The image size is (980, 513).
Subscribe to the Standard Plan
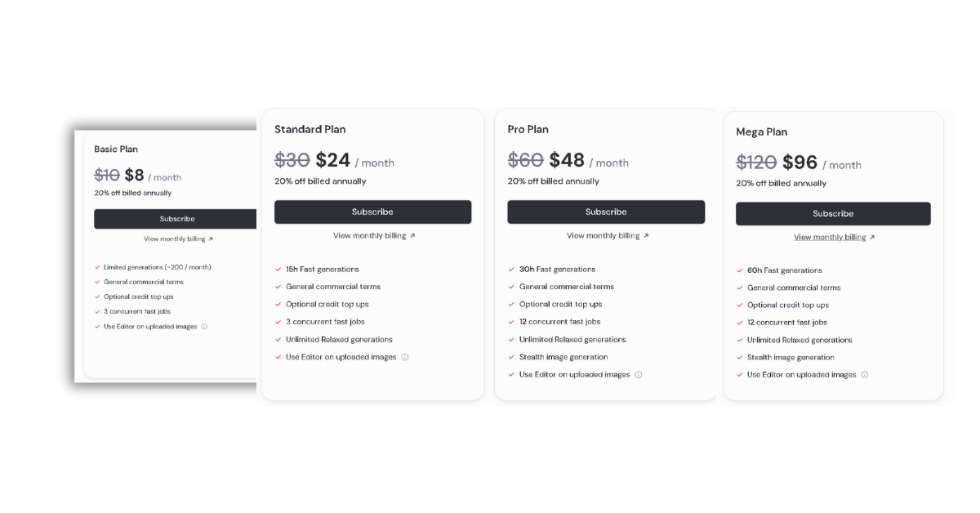pos(372,212)
